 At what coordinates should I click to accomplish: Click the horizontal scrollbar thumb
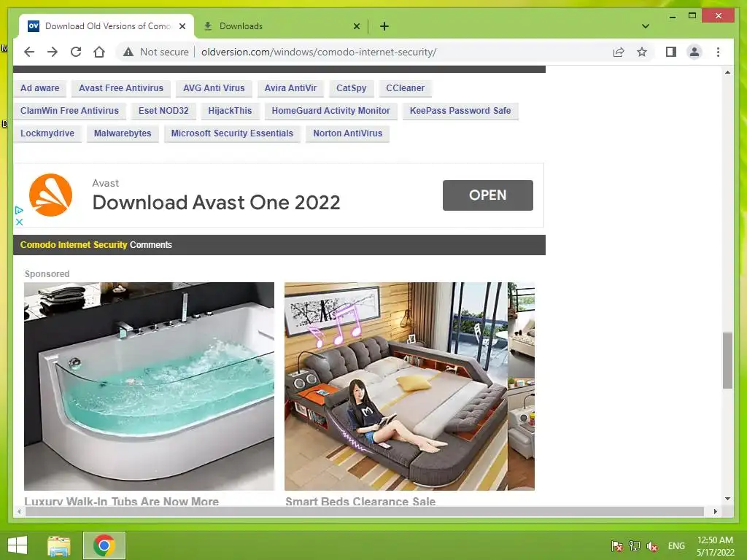click(x=365, y=511)
